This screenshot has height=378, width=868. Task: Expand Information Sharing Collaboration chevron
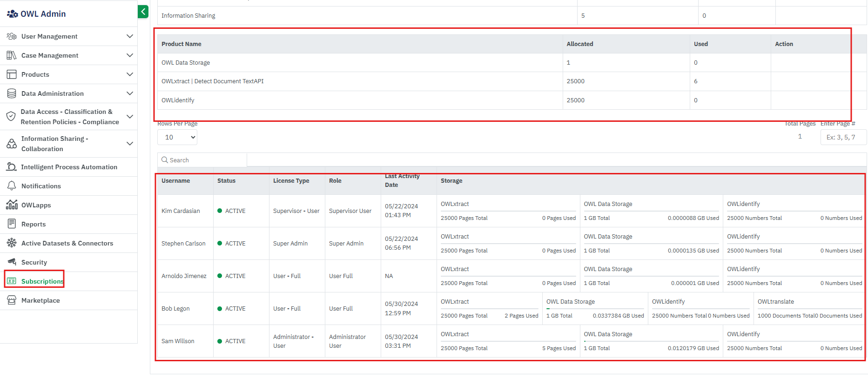(130, 144)
